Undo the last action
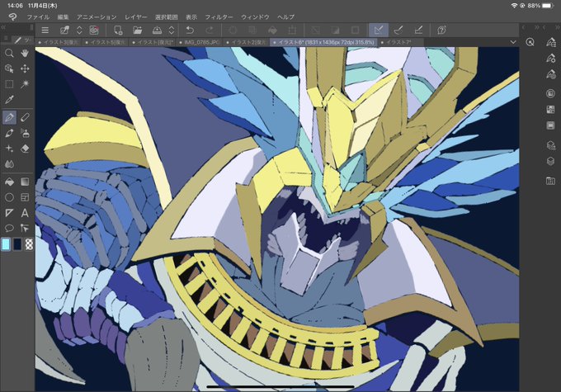This screenshot has height=392, width=561. 190,31
